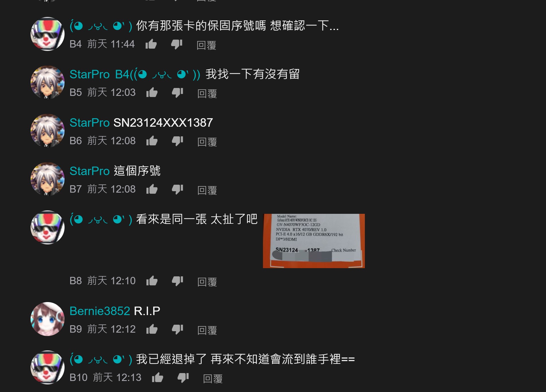Thumbs up comment B10
Image resolution: width=546 pixels, height=392 pixels.
158,378
